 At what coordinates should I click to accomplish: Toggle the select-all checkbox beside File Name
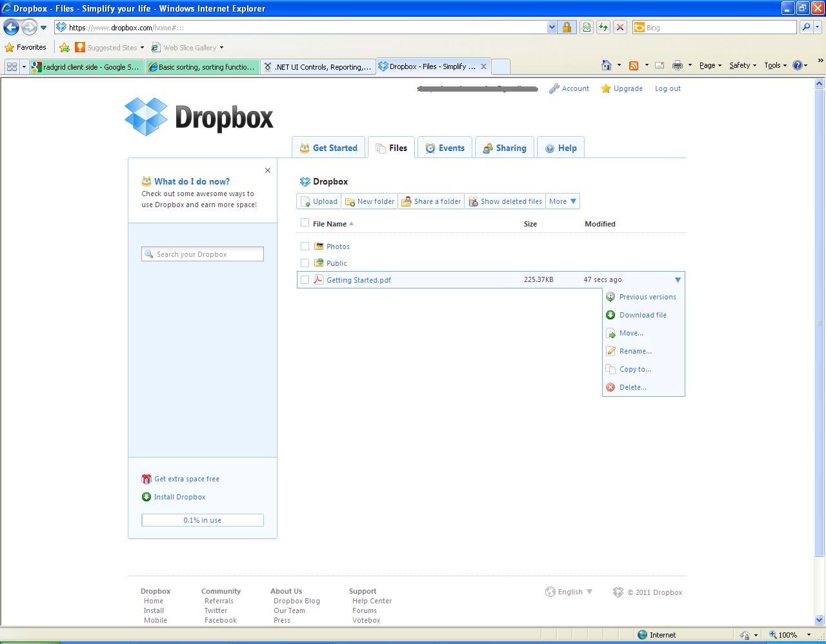(305, 223)
